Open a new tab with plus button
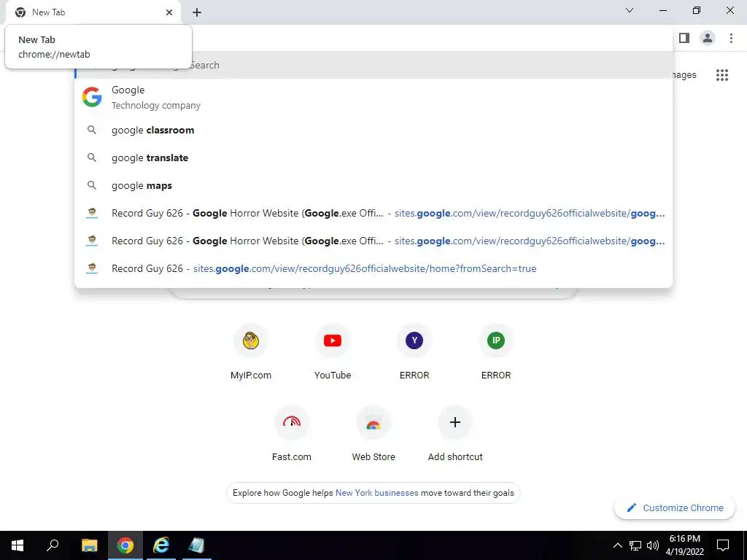The height and width of the screenshot is (560, 747). pos(197,12)
